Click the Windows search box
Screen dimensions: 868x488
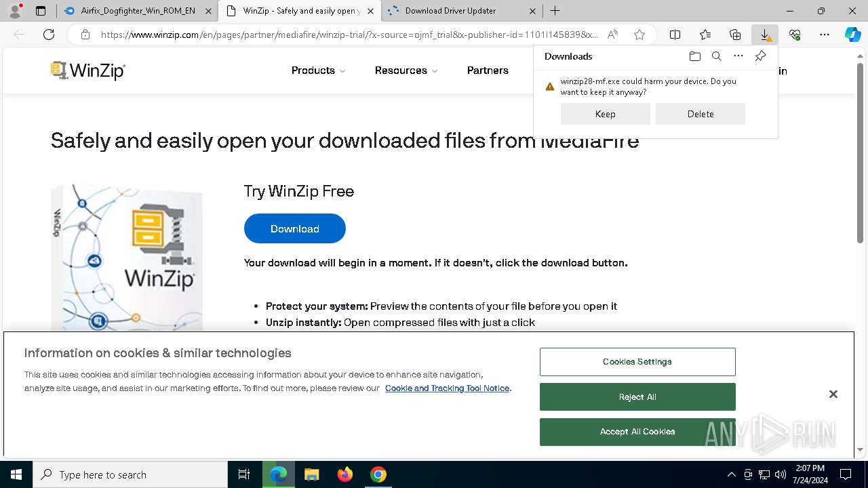coord(130,474)
